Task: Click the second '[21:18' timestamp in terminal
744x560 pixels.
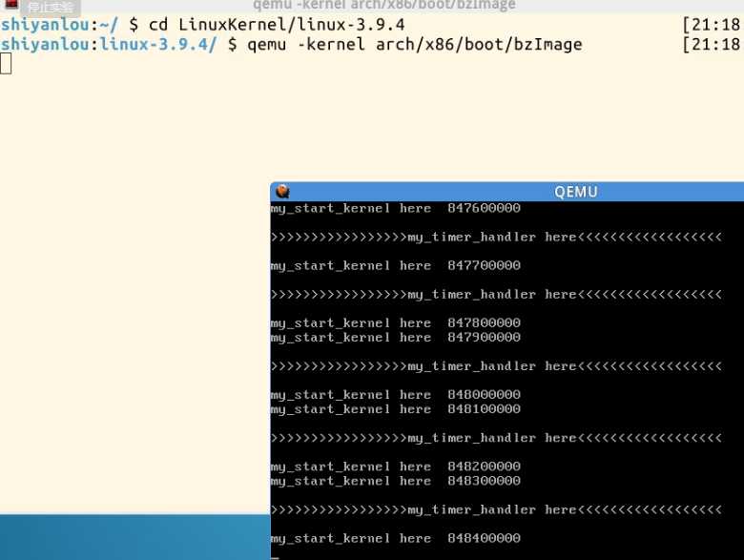Action: point(712,45)
